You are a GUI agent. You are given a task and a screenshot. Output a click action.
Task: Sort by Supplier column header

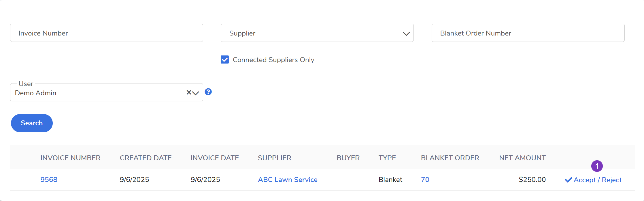coord(274,158)
